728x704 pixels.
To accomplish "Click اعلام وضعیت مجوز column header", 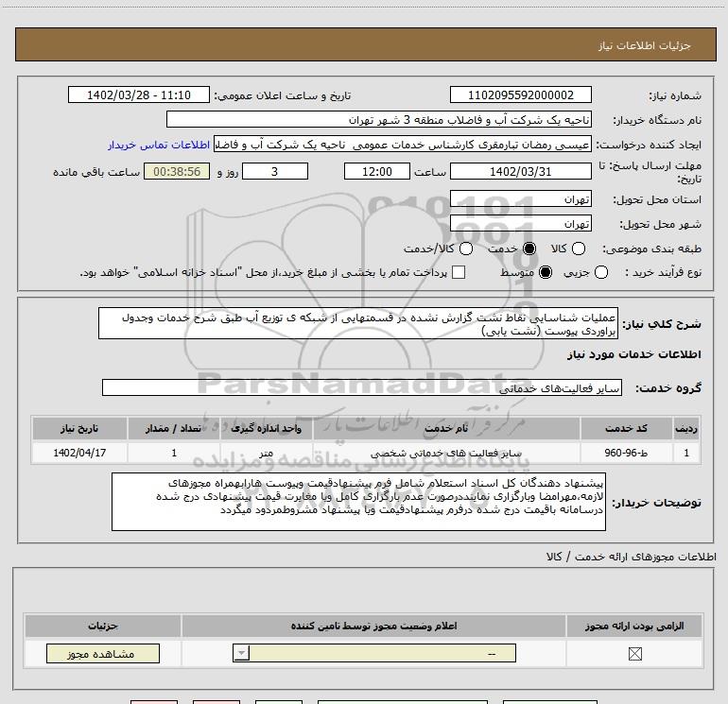I will click(373, 626).
